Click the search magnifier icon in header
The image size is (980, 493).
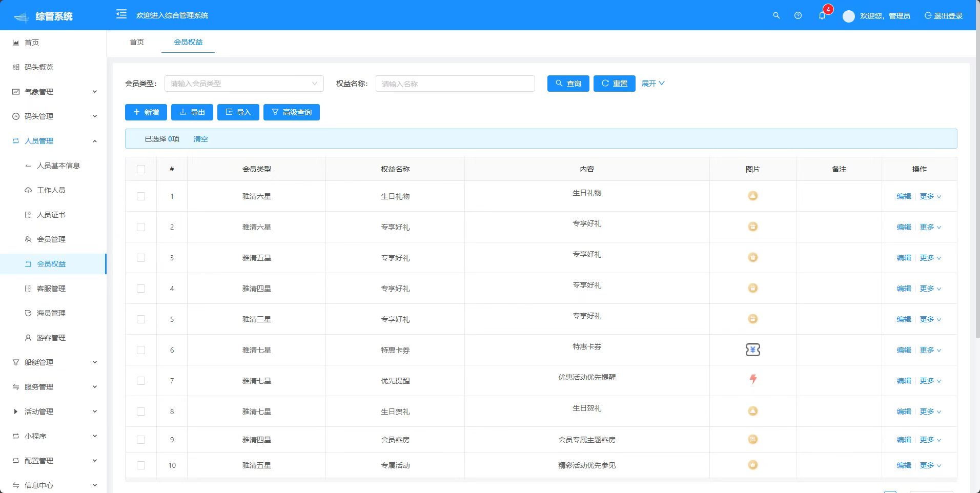776,16
